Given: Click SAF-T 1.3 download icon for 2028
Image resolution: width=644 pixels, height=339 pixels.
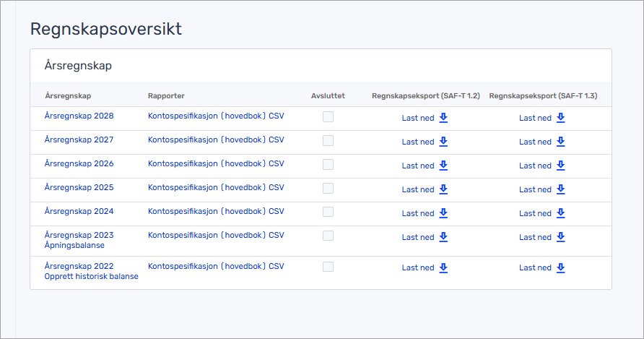Looking at the screenshot, I should (560, 118).
